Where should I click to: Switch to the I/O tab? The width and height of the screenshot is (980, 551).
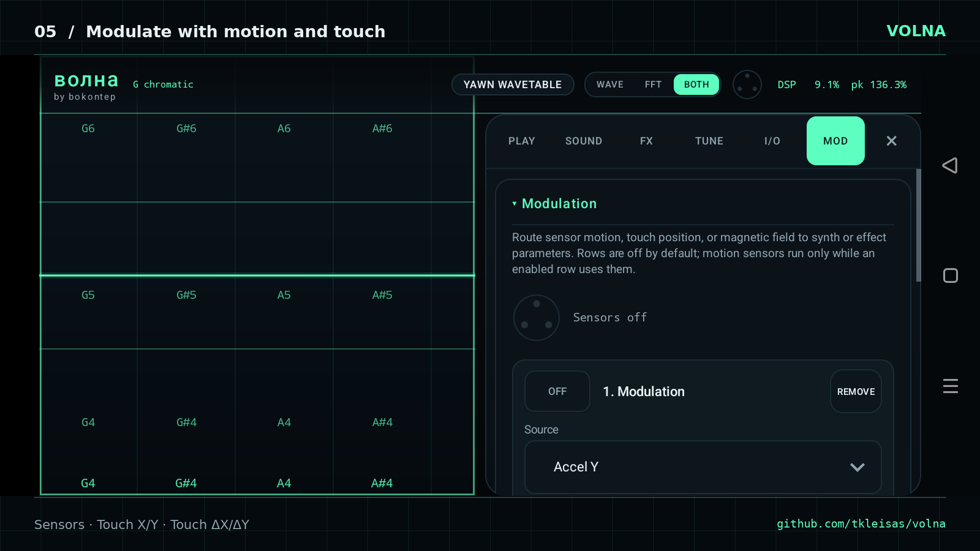click(772, 141)
